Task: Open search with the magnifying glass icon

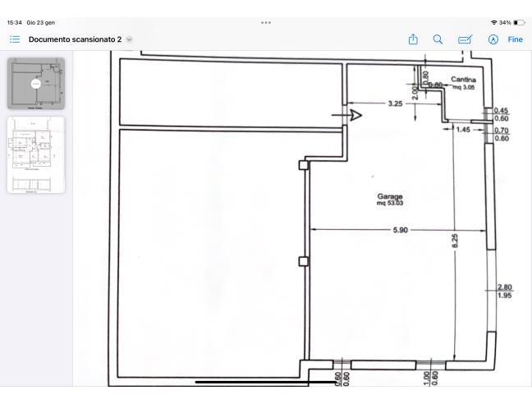Action: click(x=438, y=39)
